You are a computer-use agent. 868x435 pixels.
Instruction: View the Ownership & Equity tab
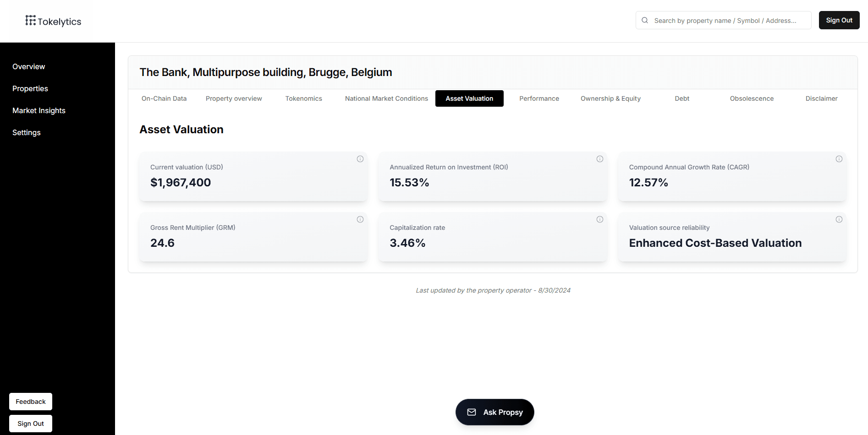click(610, 98)
